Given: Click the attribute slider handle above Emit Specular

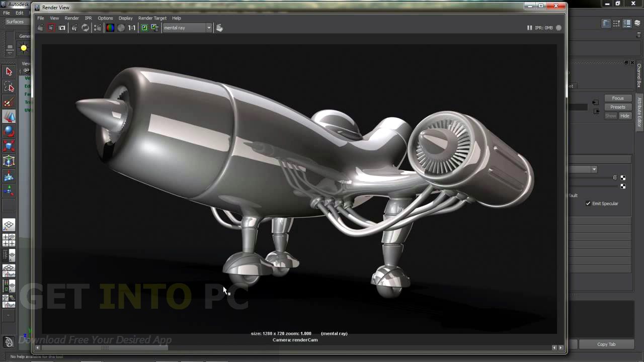Looking at the screenshot, I should (615, 177).
